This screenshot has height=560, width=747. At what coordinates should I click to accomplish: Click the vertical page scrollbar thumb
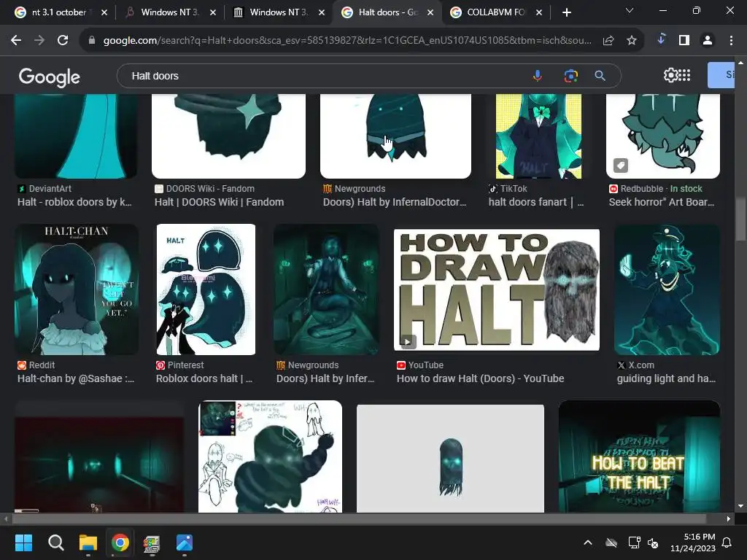click(740, 220)
